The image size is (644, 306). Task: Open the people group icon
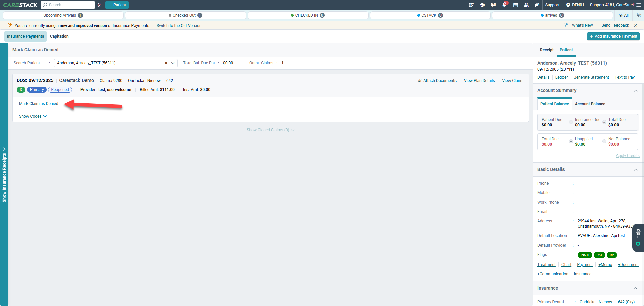(526, 5)
